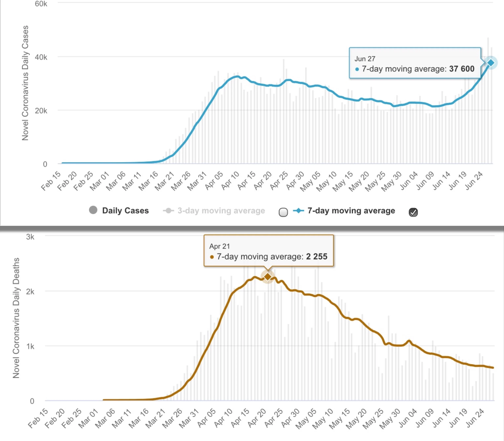Click the 3-day moving average legend marker
Viewport: 504px width, 441px height.
[168, 211]
